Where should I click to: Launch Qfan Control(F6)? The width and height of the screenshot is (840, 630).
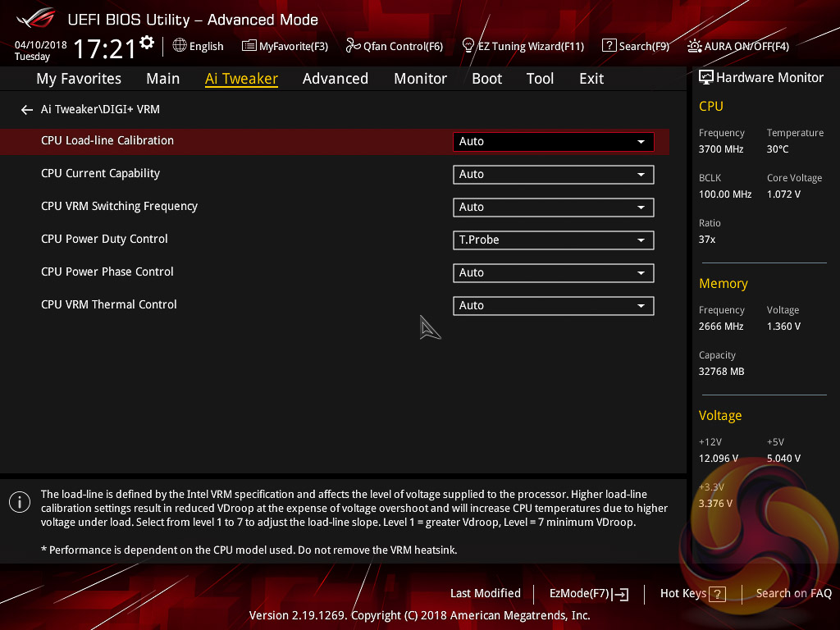[395, 46]
